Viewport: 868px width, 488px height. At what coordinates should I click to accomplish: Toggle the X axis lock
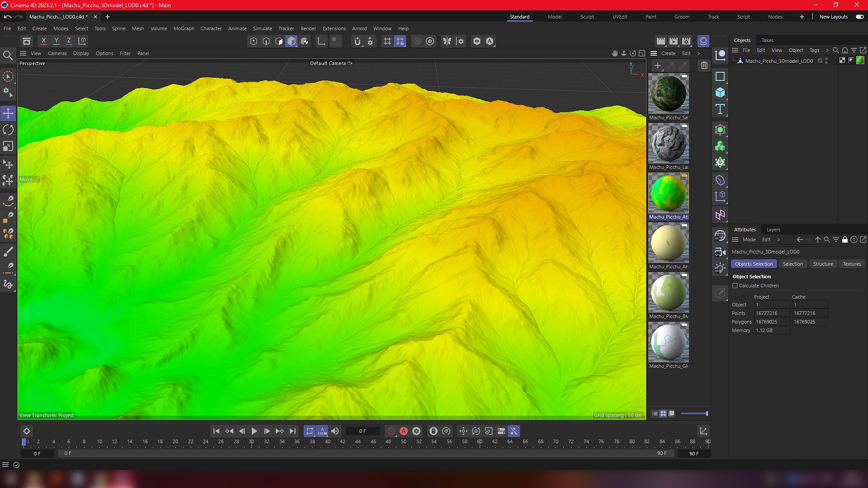(x=44, y=41)
